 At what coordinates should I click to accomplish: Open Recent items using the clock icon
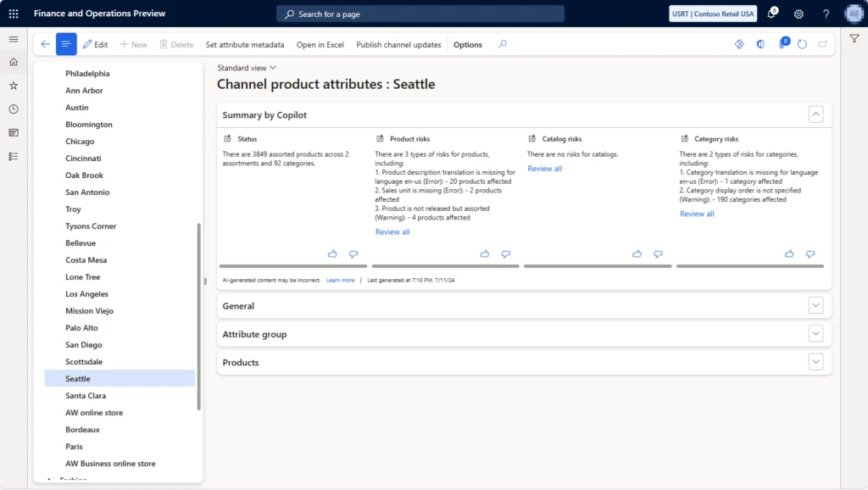tap(13, 109)
